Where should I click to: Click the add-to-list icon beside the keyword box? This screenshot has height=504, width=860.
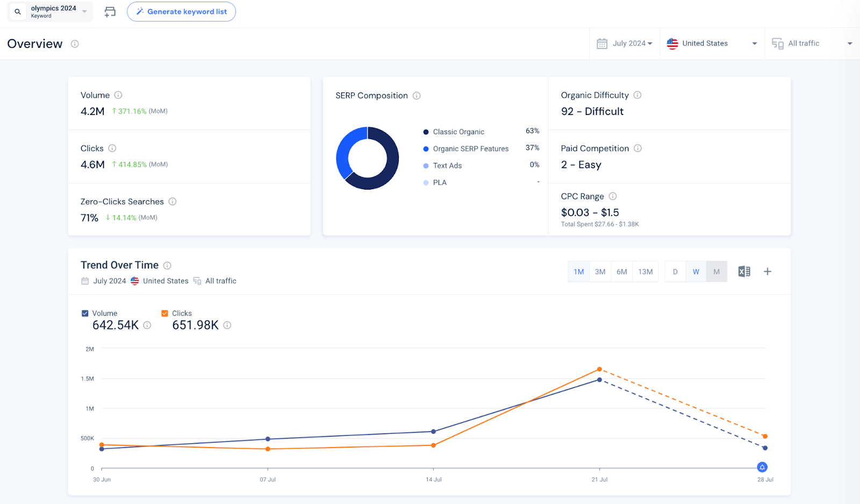[110, 11]
